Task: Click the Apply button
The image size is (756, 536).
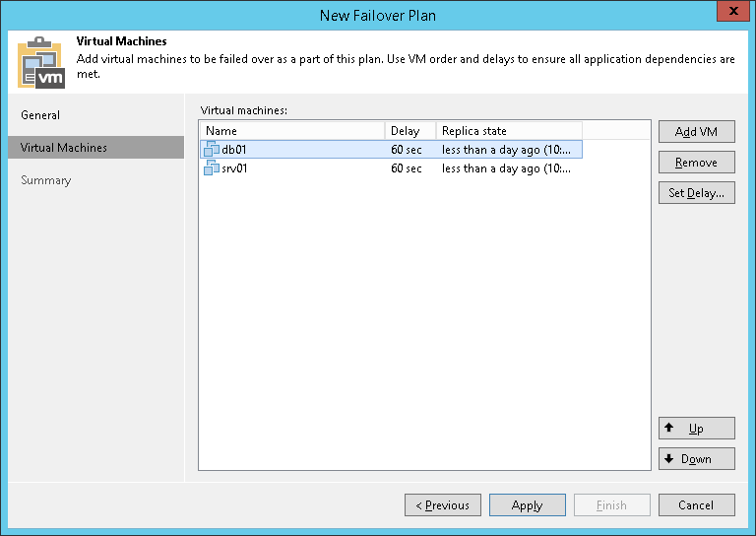Action: coord(528,505)
